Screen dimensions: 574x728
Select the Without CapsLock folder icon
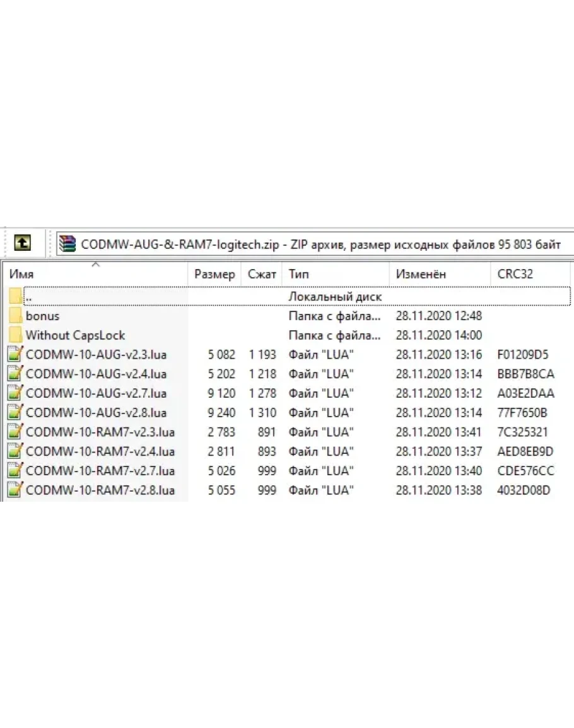[x=16, y=335]
